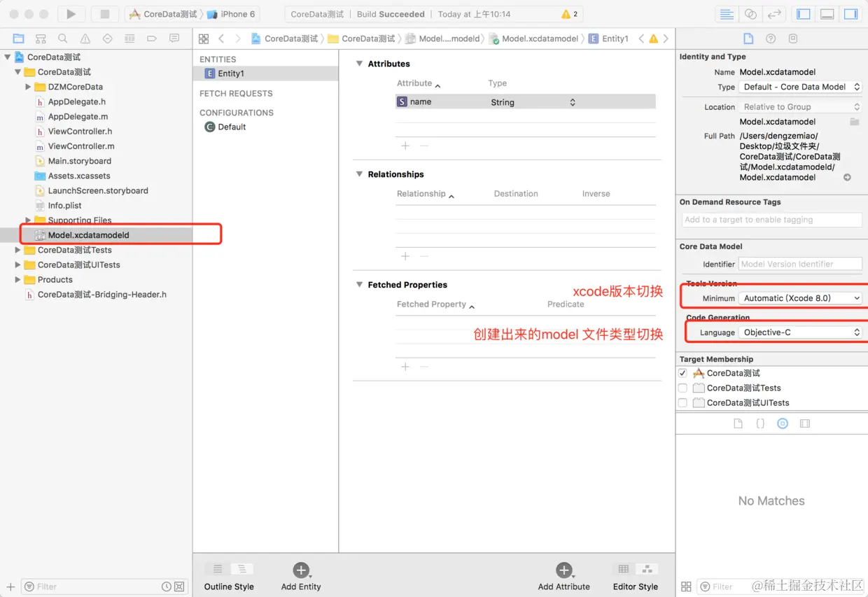This screenshot has width=868, height=597.
Task: Toggle CoreData测试 target membership checkbox
Action: pyautogui.click(x=682, y=373)
